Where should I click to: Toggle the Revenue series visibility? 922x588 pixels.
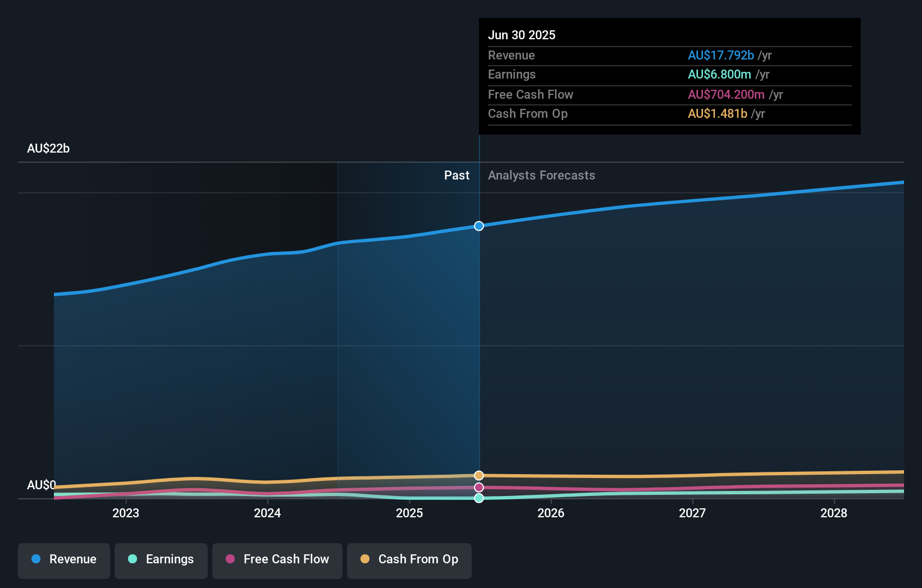(63, 561)
